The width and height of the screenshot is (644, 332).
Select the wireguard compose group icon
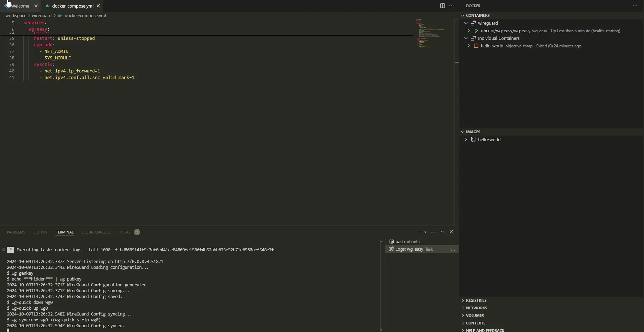(473, 23)
